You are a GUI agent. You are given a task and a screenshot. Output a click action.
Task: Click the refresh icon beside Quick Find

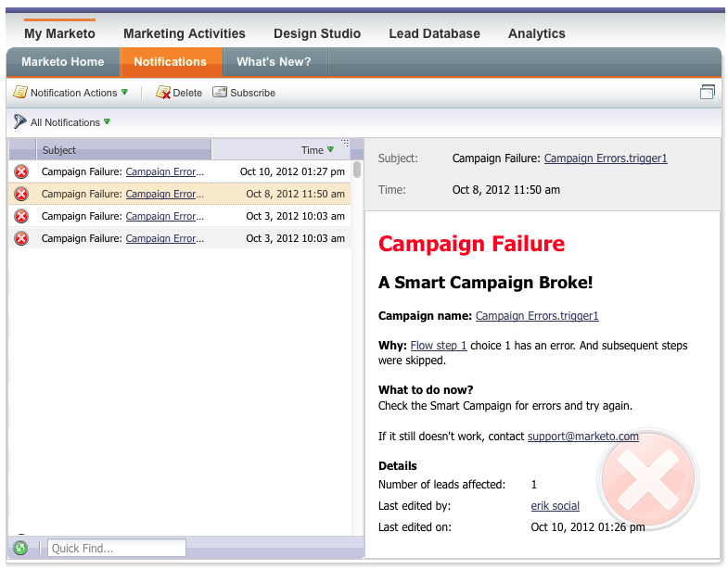(x=20, y=548)
